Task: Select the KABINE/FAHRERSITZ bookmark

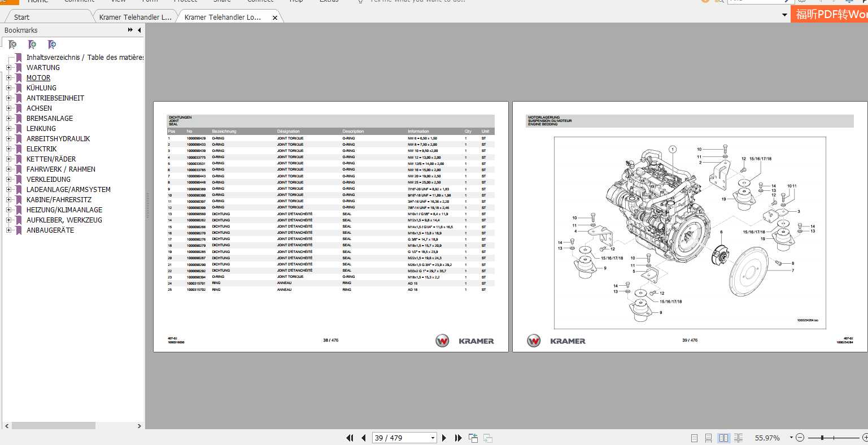Action: point(59,200)
